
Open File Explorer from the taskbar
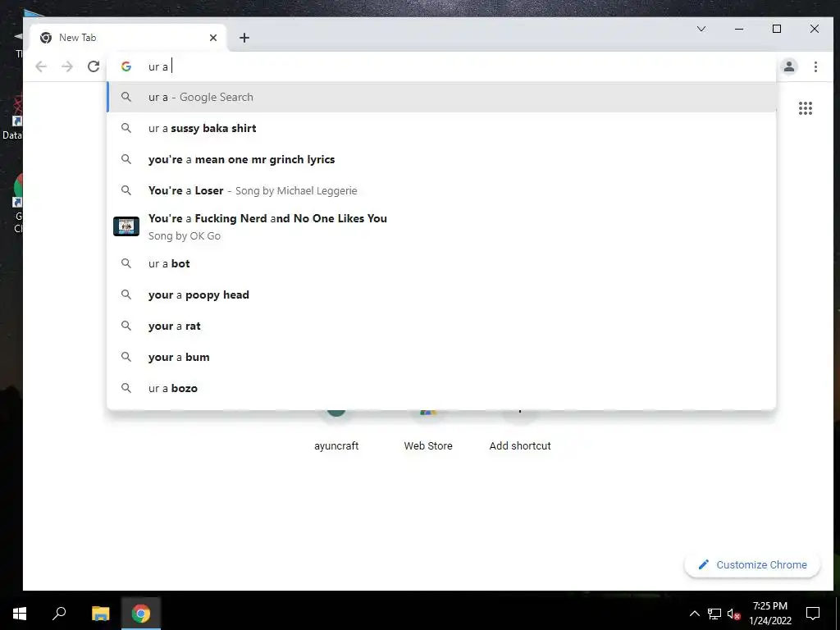pos(100,614)
